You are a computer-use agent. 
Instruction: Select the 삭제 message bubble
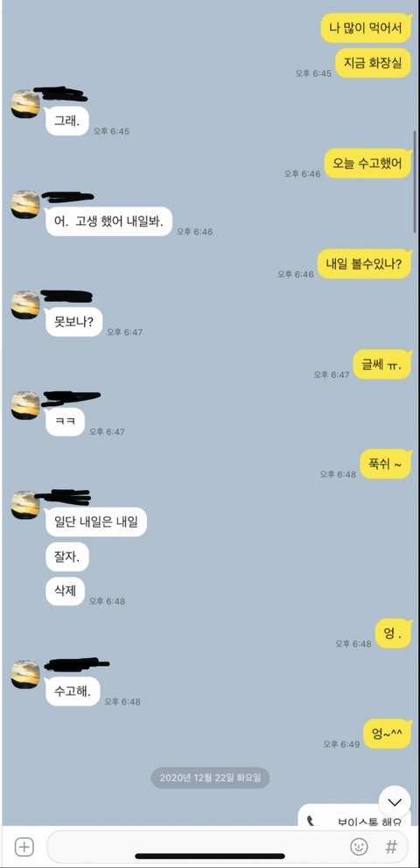66,591
